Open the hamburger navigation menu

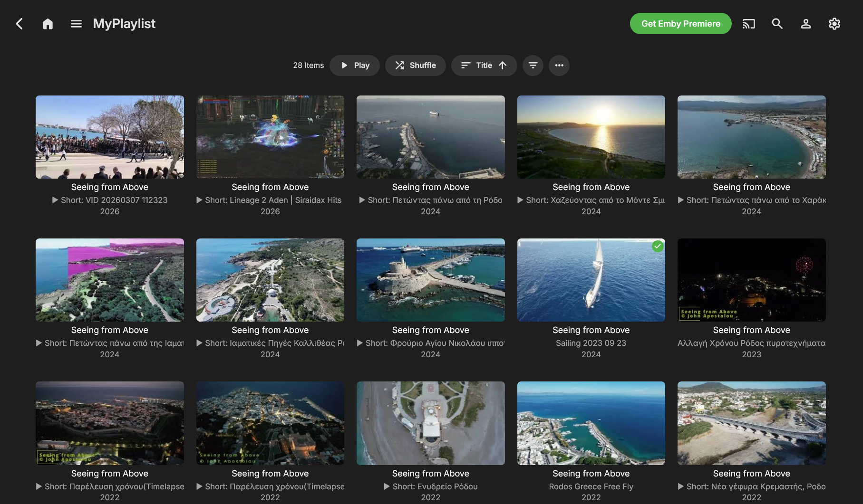pyautogui.click(x=76, y=24)
